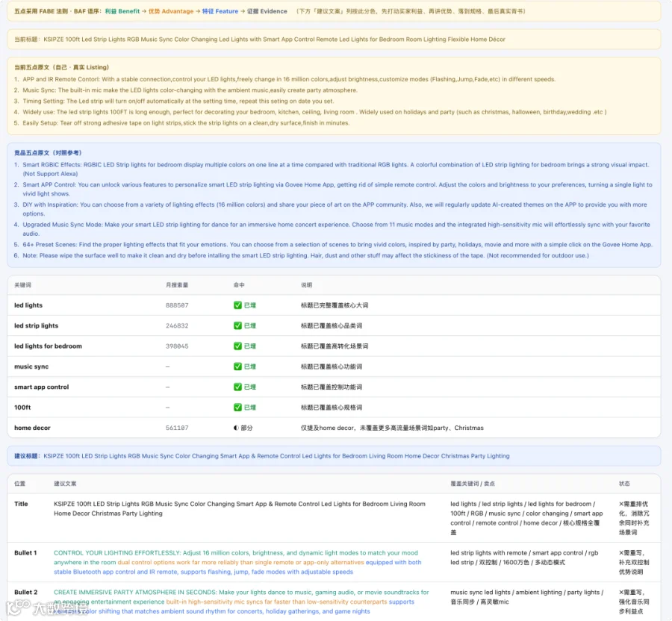Click the '竞品五点原文' section heading
Image resolution: width=672 pixels, height=621 pixels.
pyautogui.click(x=48, y=153)
